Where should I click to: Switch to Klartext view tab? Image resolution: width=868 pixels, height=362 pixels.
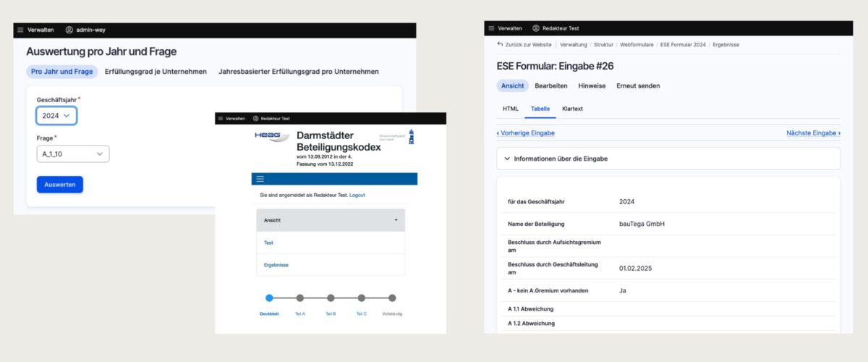[x=572, y=109]
